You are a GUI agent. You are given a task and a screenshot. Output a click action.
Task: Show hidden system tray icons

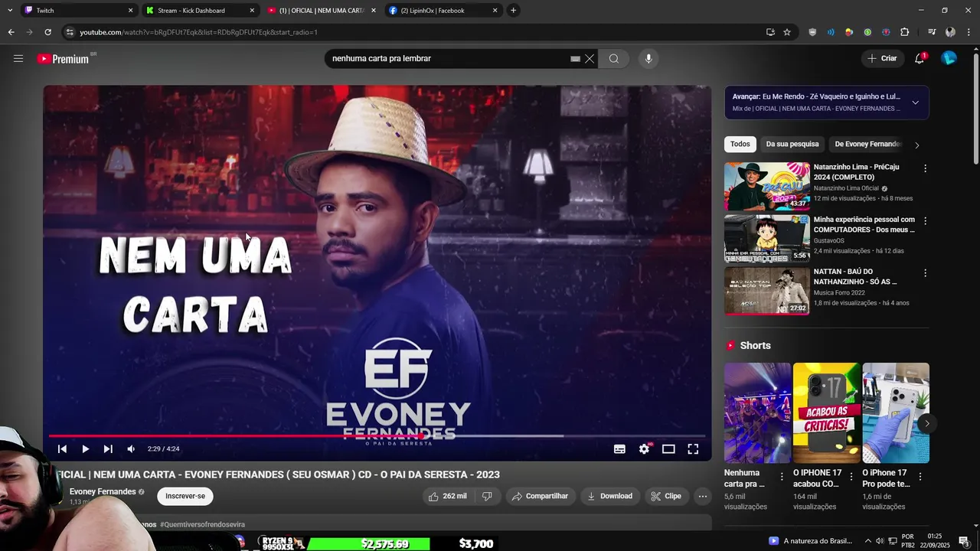point(868,541)
